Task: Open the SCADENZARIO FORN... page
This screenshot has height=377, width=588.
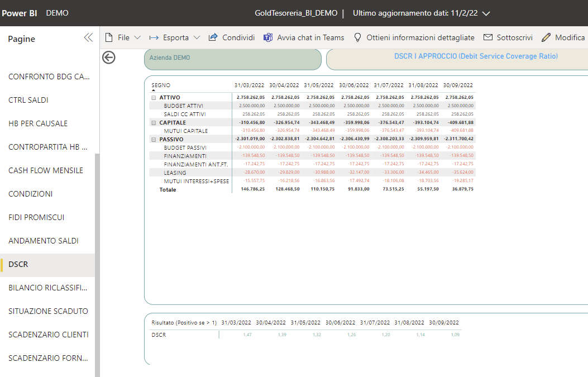Action: pyautogui.click(x=48, y=358)
